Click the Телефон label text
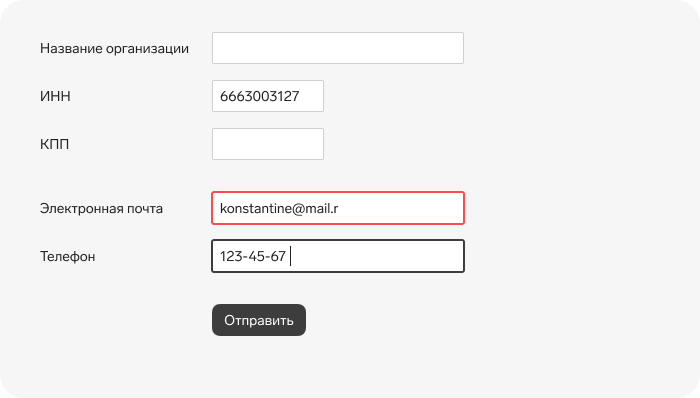Image resolution: width=700 pixels, height=398 pixels. click(x=67, y=257)
